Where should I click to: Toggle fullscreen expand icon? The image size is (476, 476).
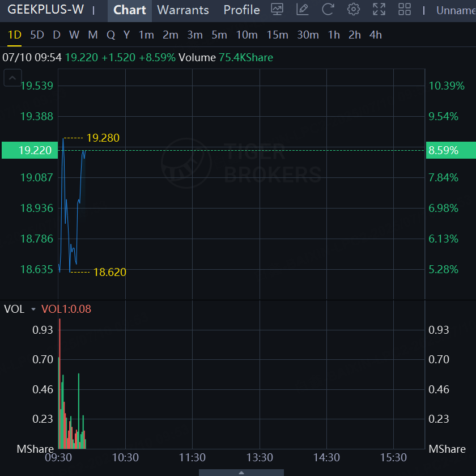(379, 10)
